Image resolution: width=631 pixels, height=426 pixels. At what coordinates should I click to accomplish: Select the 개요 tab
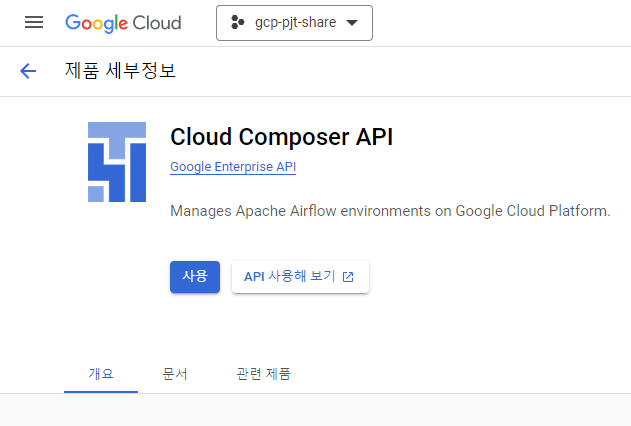click(101, 374)
